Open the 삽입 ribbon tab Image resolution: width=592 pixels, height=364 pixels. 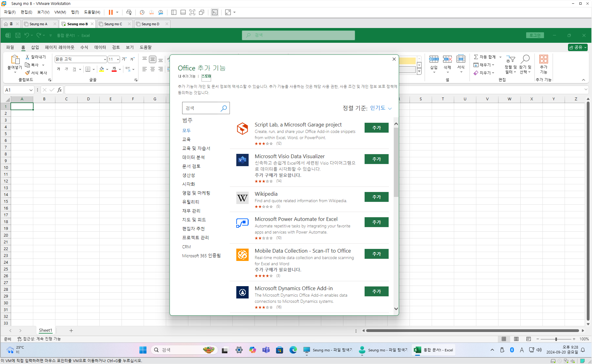coord(35,47)
